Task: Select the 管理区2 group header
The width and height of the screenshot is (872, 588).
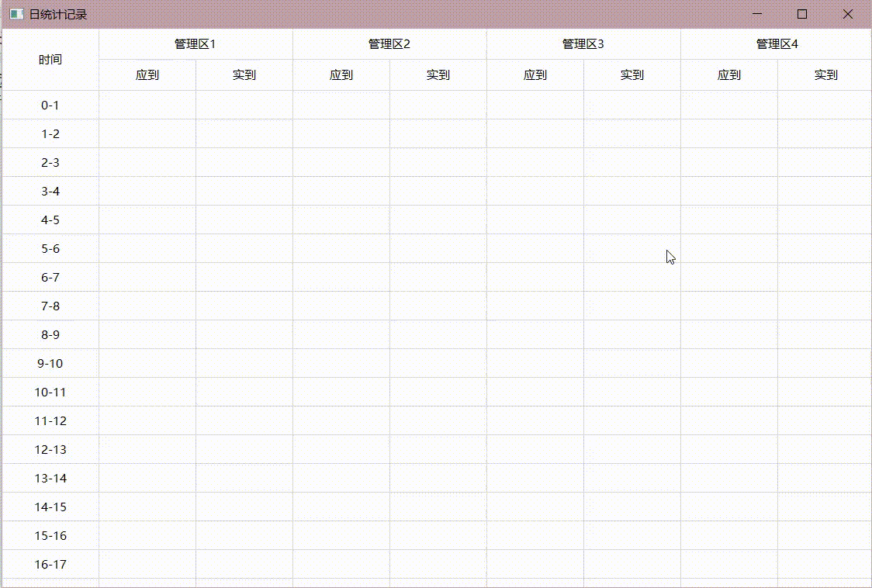Action: point(389,44)
